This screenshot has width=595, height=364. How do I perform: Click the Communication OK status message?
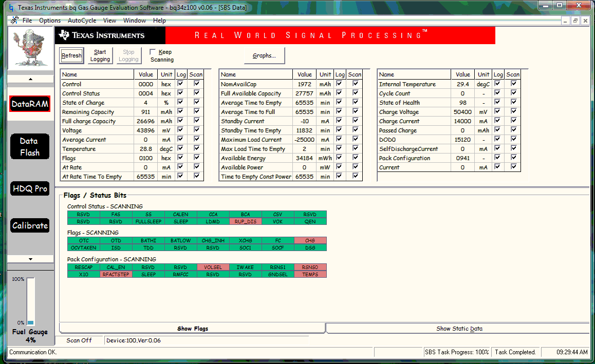pos(33,352)
